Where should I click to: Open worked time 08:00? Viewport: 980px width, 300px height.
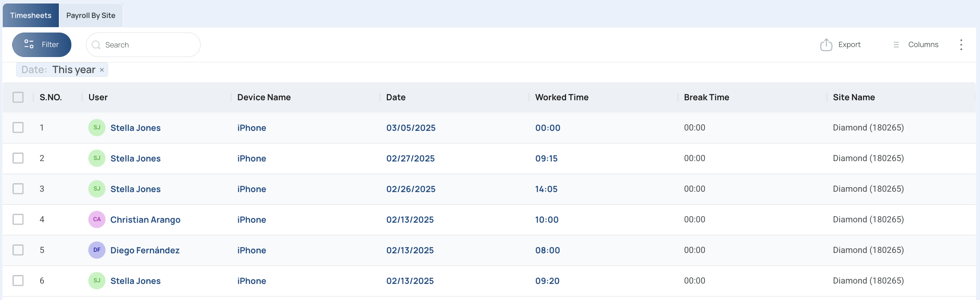click(x=547, y=250)
